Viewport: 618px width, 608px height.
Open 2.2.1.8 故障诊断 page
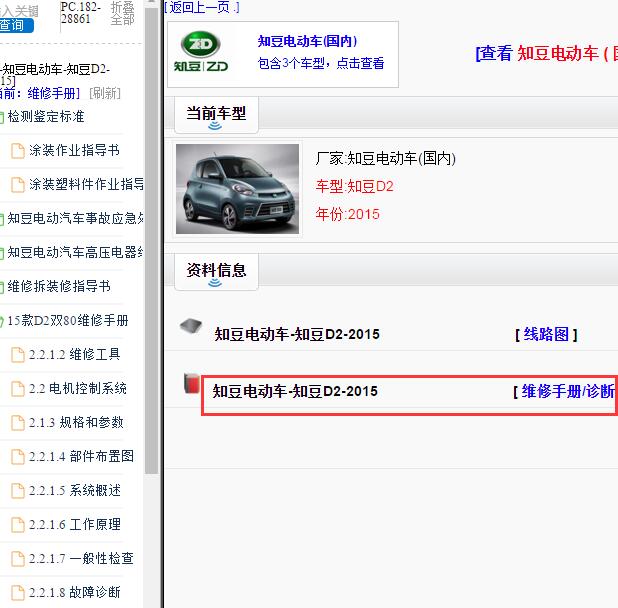[x=74, y=592]
